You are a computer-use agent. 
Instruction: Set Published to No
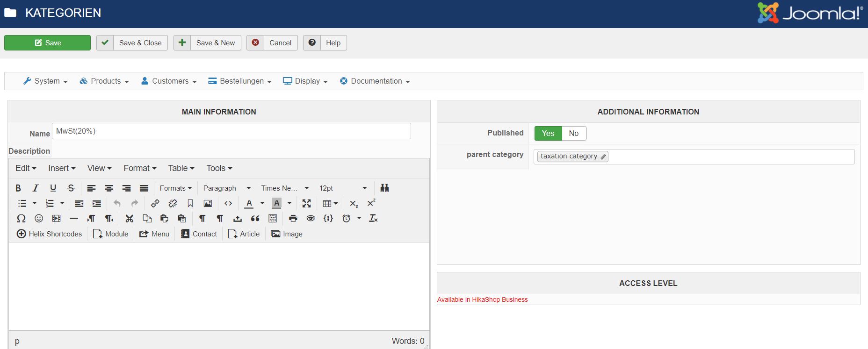coord(574,133)
